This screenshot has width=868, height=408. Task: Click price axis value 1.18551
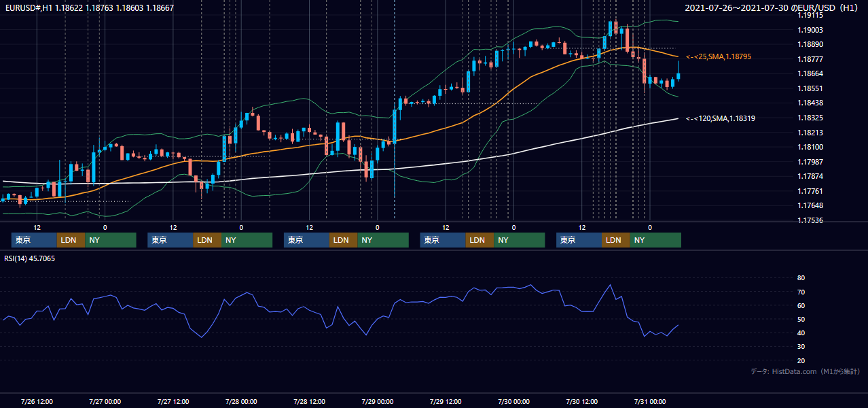click(810, 88)
